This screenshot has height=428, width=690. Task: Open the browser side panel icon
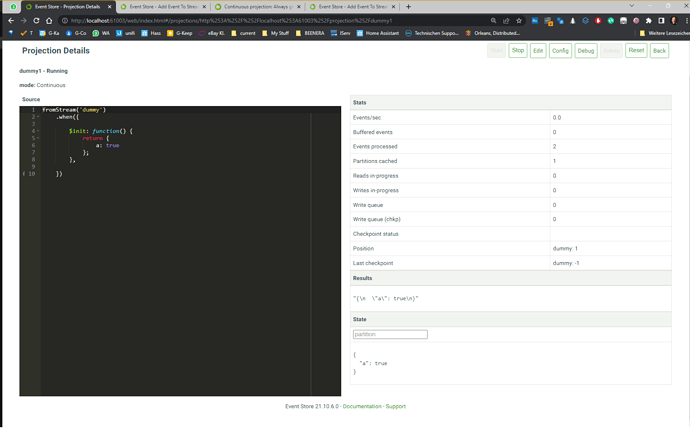click(x=661, y=21)
